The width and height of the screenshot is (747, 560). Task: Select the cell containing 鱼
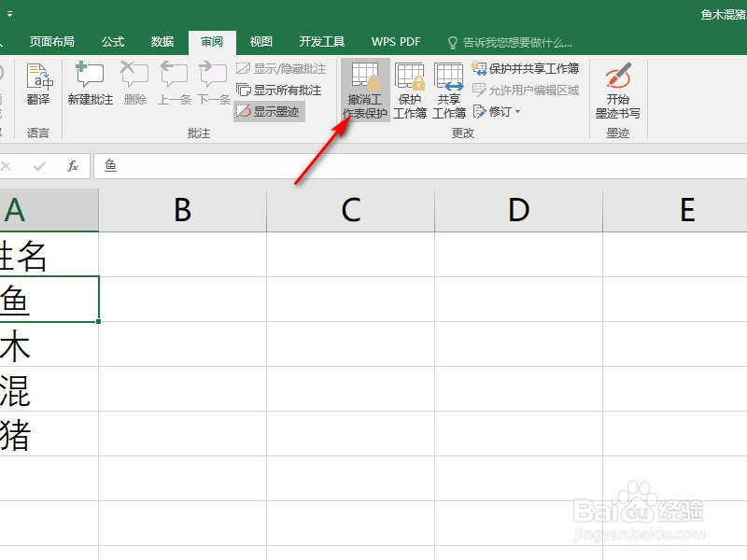(x=47, y=300)
